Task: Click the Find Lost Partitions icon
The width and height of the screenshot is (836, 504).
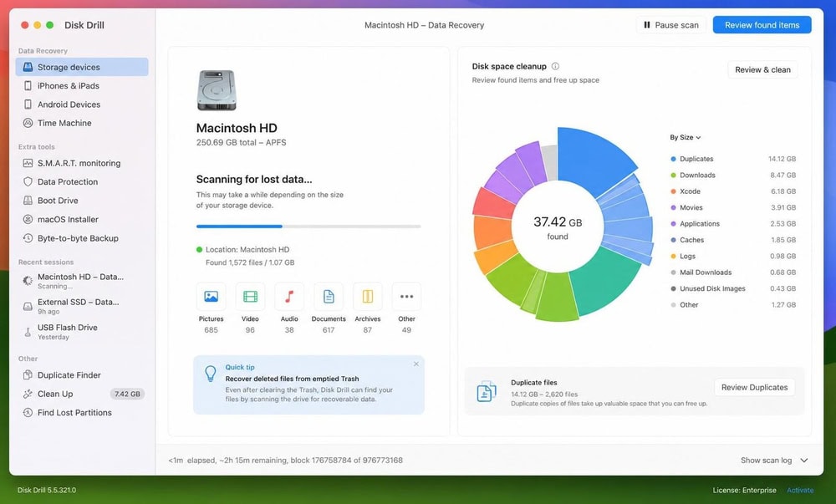Action: pos(28,412)
